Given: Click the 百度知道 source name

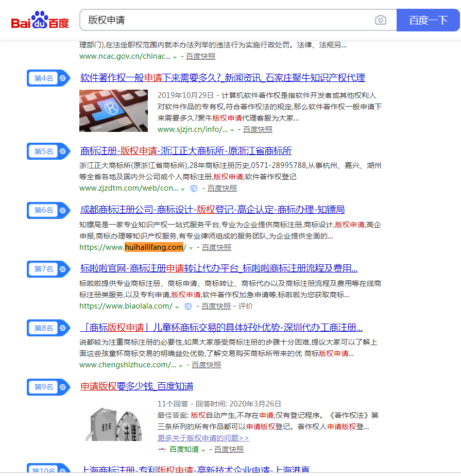Looking at the screenshot, I should point(184,450).
